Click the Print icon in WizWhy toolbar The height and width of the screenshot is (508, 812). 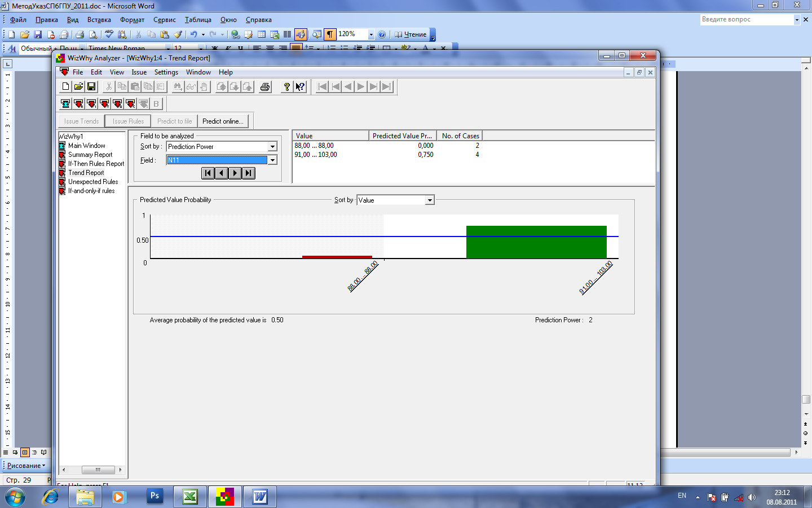click(265, 86)
